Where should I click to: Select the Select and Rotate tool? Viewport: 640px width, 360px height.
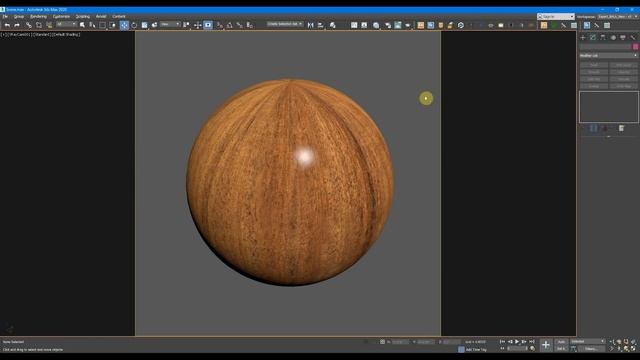click(x=134, y=25)
